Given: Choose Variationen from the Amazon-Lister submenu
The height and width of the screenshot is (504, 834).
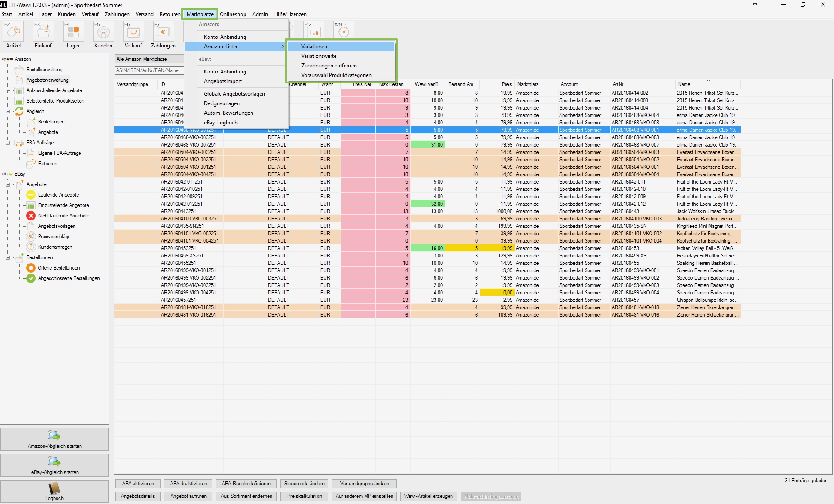Looking at the screenshot, I should tap(341, 47).
